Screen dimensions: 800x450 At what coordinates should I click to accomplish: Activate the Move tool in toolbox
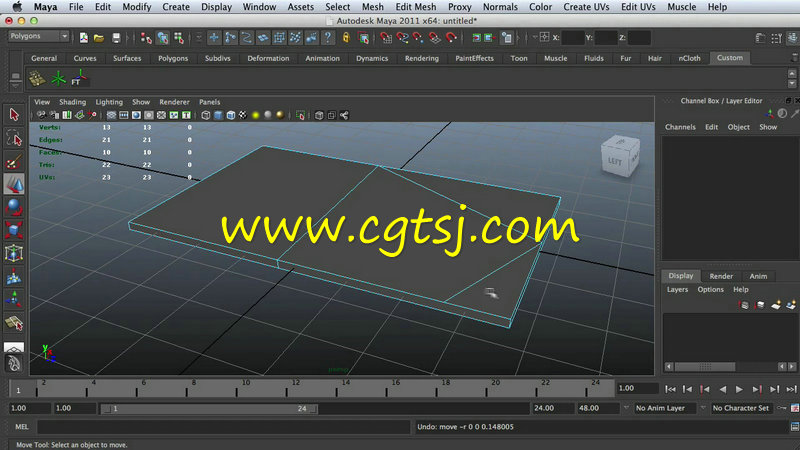coord(14,184)
